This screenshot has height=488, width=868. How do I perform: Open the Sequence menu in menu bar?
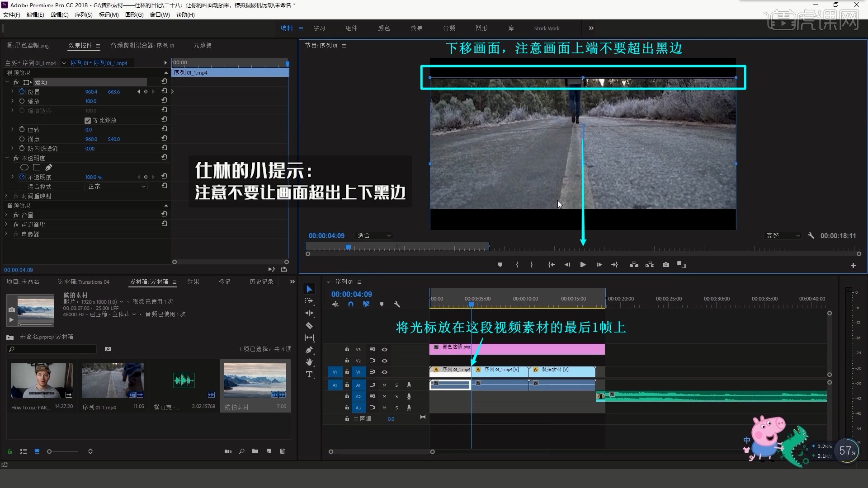tap(83, 15)
